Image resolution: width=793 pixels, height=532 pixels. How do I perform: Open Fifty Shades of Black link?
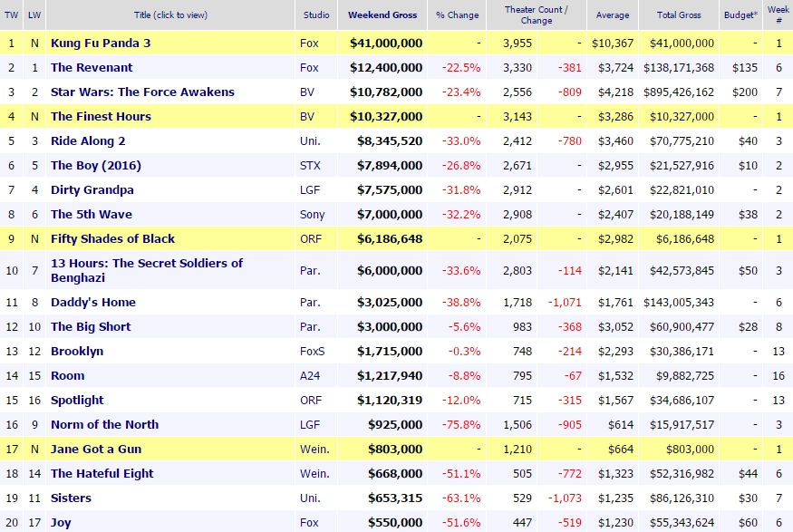[x=112, y=238]
